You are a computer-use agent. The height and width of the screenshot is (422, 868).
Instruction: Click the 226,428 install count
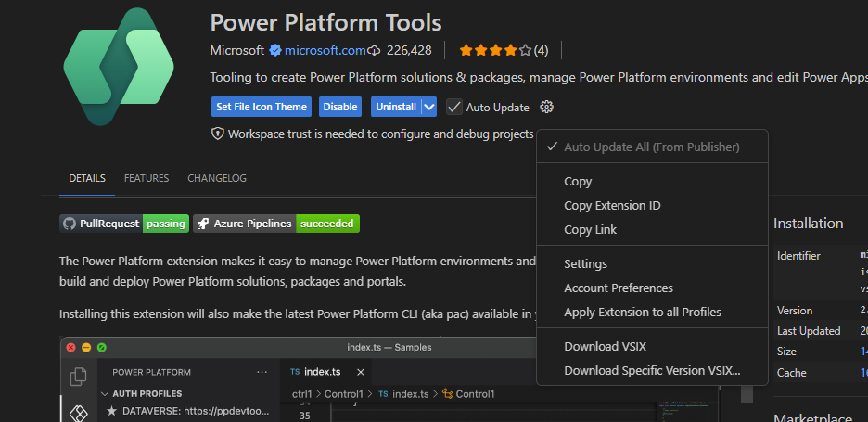409,51
